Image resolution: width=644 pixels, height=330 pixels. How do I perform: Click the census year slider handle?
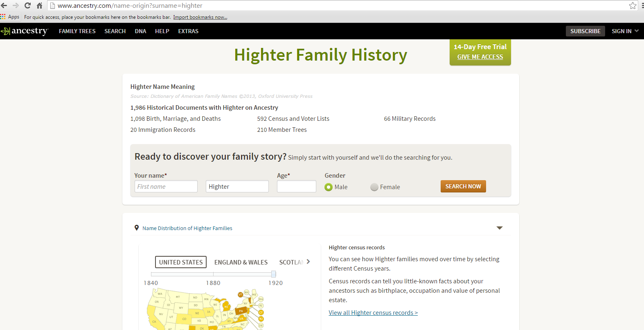[273, 274]
